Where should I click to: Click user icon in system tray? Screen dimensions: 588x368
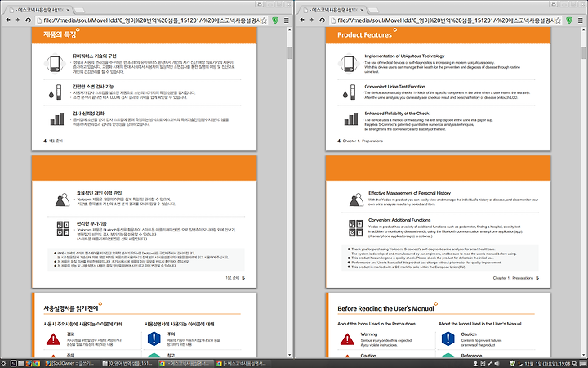coord(476,363)
